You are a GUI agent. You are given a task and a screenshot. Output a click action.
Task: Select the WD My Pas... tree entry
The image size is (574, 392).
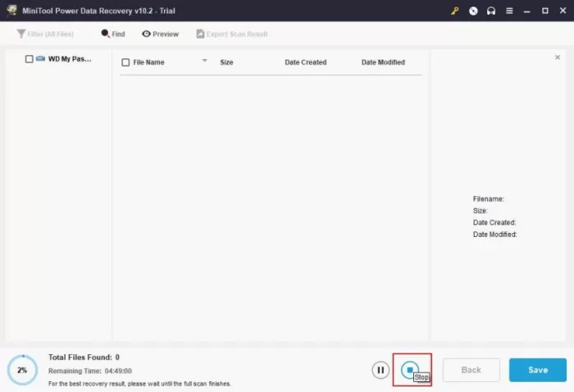70,59
